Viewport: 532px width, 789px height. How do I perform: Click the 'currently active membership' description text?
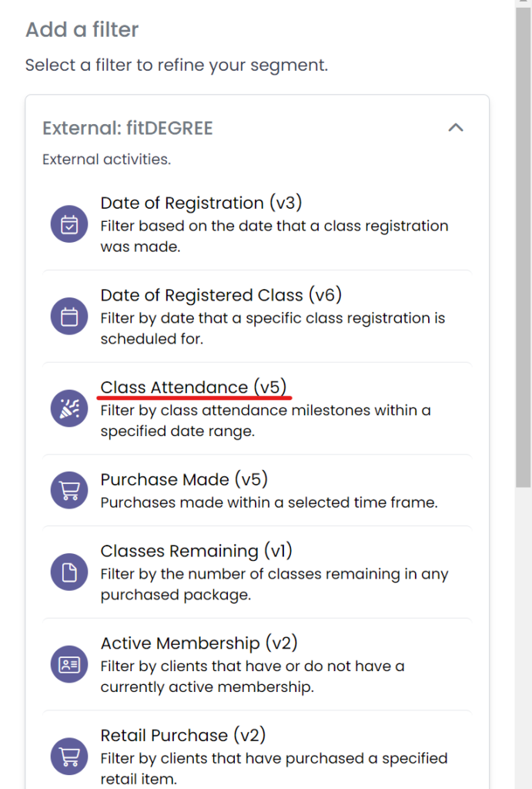coord(206,687)
